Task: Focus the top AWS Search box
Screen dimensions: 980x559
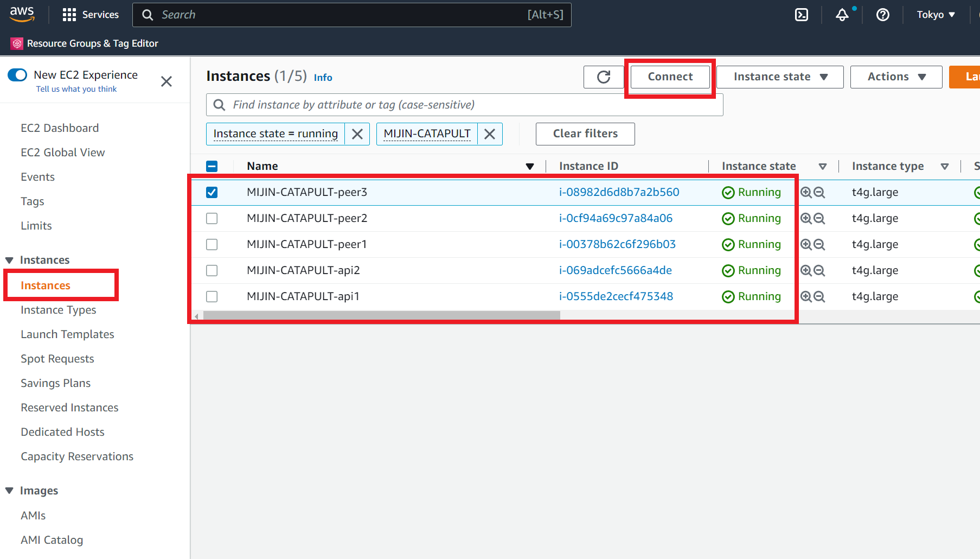Action: [351, 15]
